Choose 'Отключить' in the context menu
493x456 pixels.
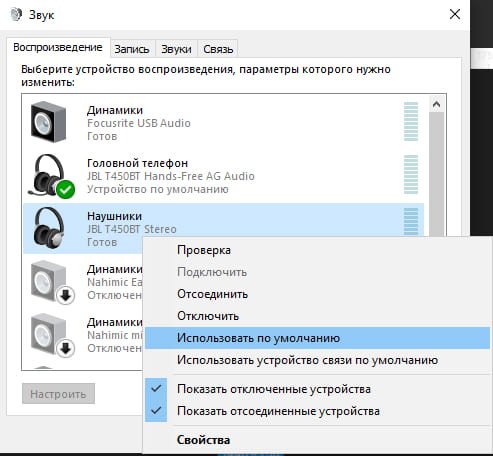point(208,316)
